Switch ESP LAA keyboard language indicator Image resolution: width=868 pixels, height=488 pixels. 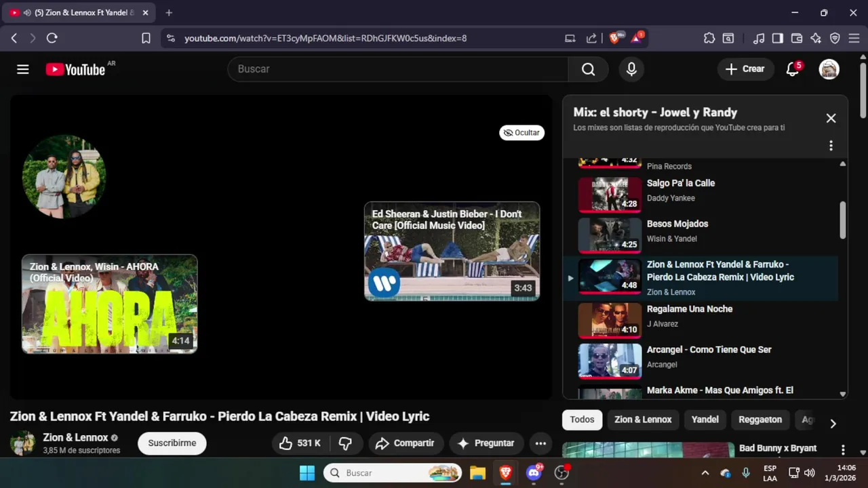[x=770, y=473]
